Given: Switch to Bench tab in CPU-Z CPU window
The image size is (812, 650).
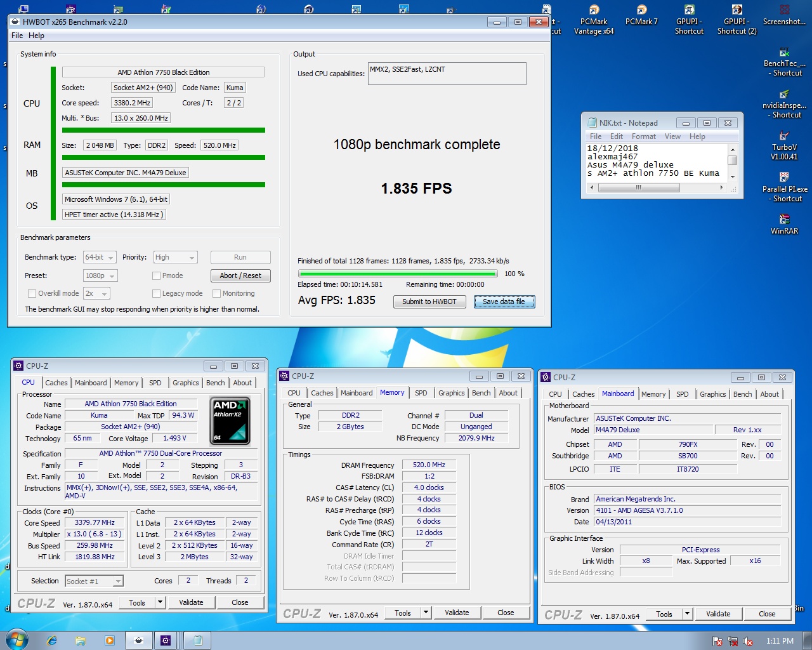Looking at the screenshot, I should 215,383.
